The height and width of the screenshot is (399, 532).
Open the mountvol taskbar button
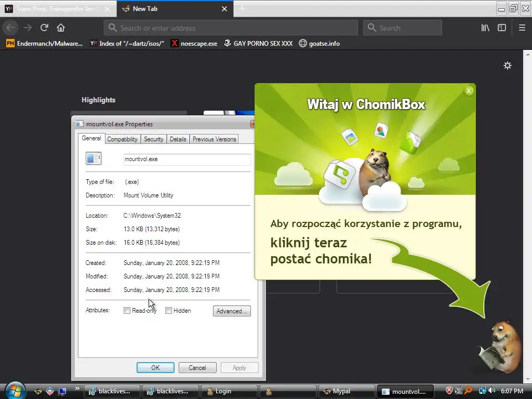click(405, 391)
